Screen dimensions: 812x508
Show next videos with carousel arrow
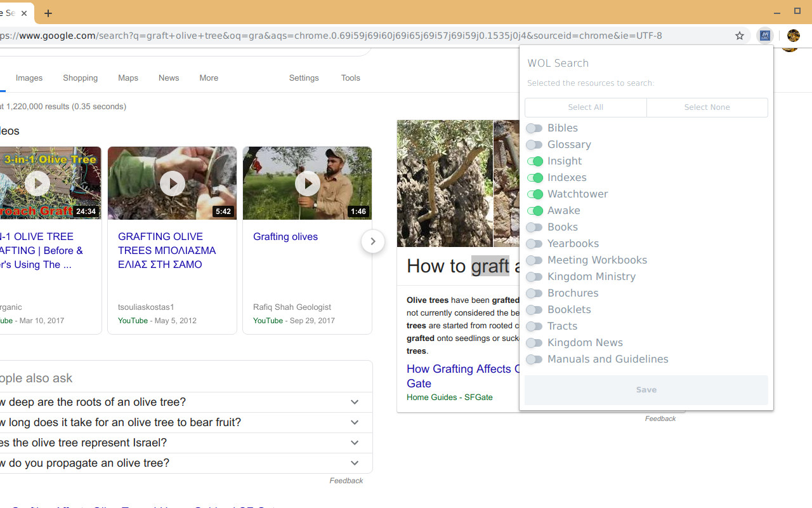(373, 241)
